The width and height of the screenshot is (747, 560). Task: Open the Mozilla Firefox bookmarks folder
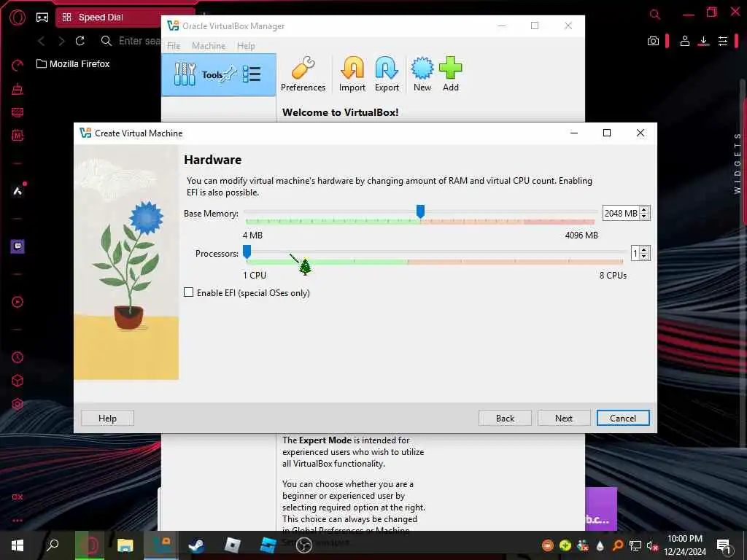point(73,64)
